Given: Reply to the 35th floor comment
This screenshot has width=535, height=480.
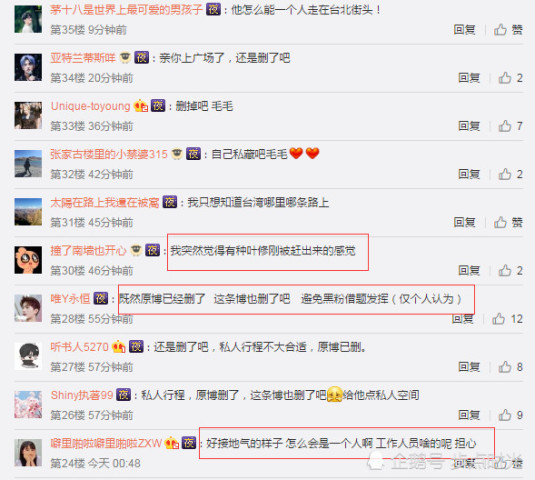Looking at the screenshot, I should pos(464,30).
